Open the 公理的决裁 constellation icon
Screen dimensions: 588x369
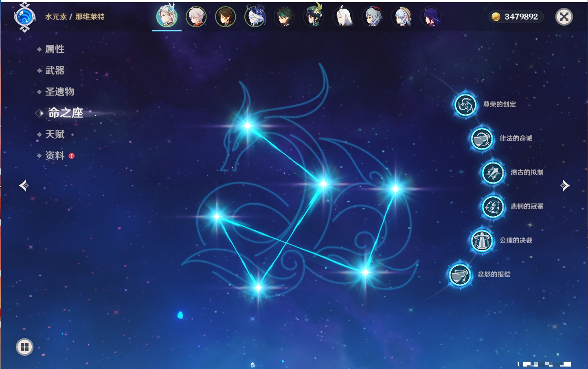482,241
